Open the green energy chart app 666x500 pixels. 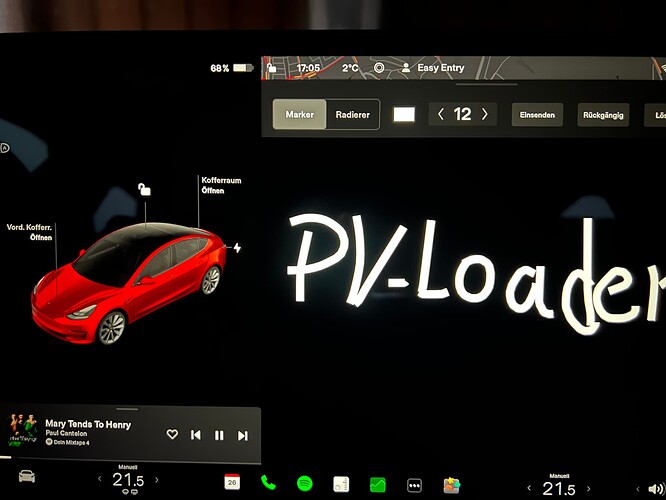pyautogui.click(x=378, y=485)
